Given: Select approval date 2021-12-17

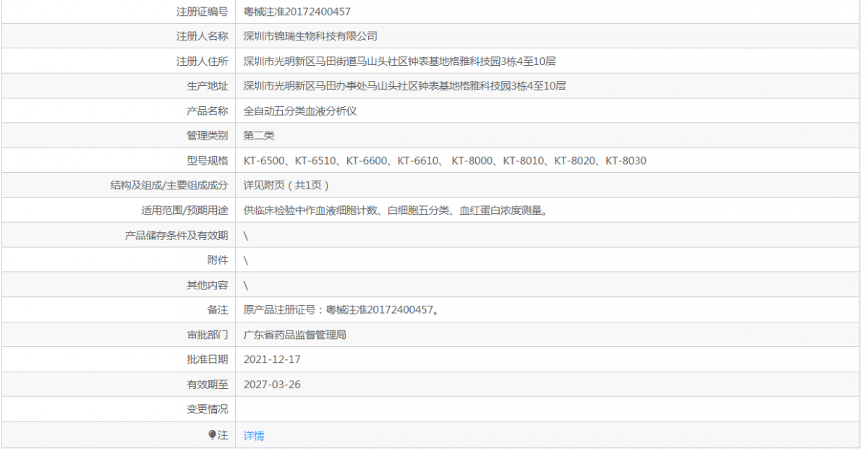Looking at the screenshot, I should click(x=272, y=359).
